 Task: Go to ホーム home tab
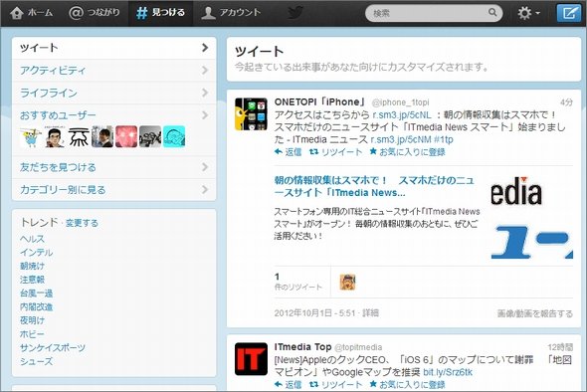point(32,13)
